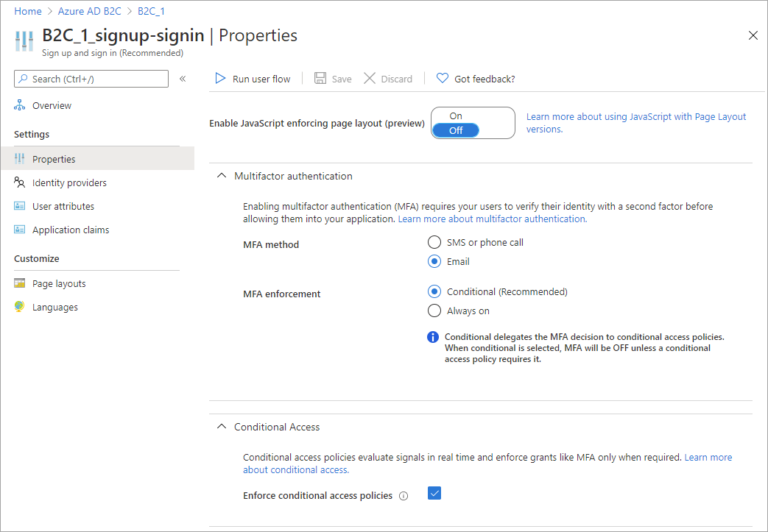The width and height of the screenshot is (768, 532).
Task: Collapse the Conditional Access section
Action: (222, 427)
